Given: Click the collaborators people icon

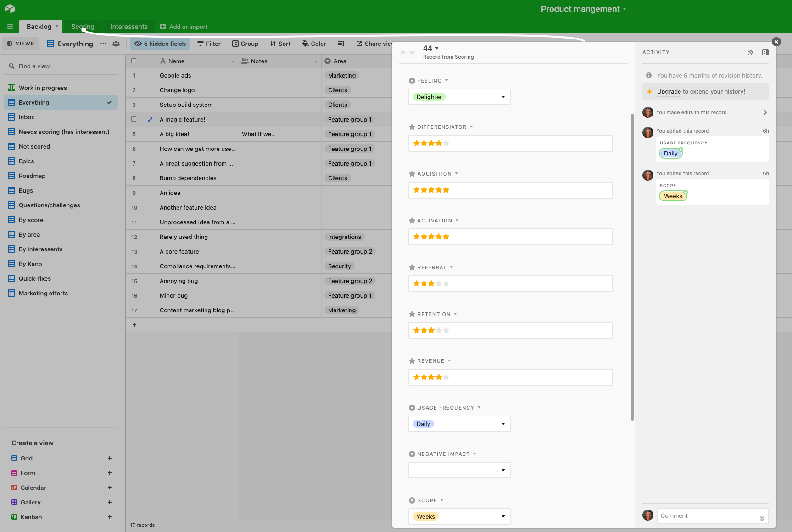Looking at the screenshot, I should [x=116, y=44].
